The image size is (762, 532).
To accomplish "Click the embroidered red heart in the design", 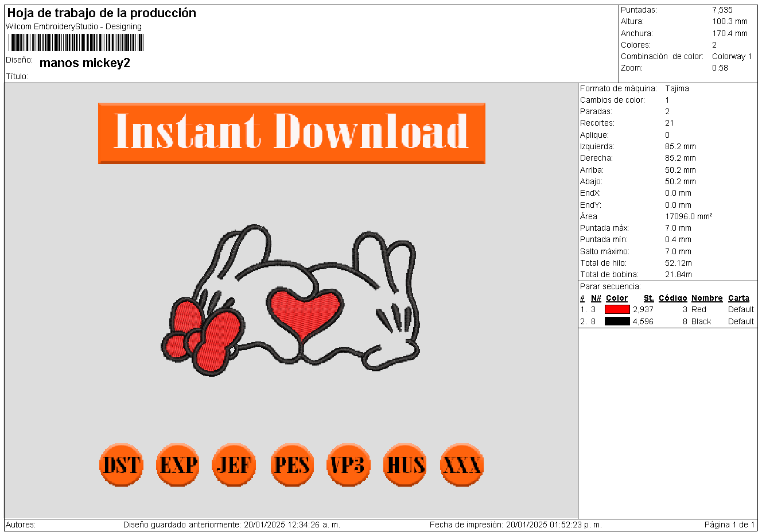I will (305, 314).
